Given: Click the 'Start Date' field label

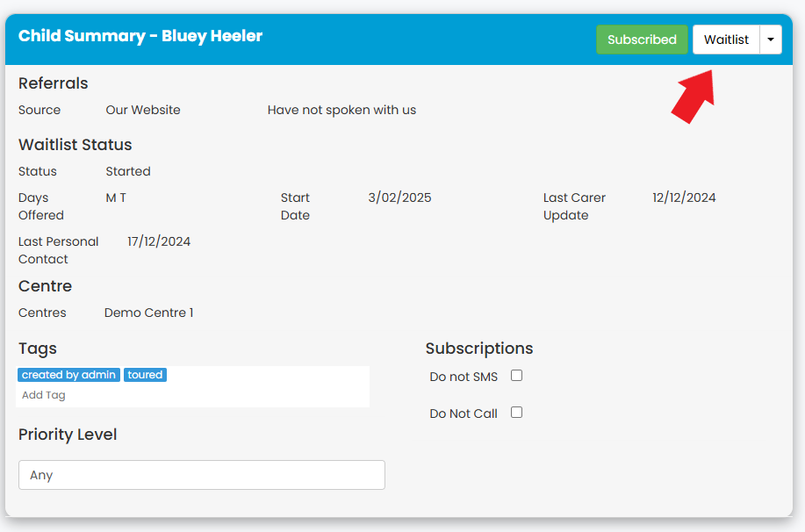Looking at the screenshot, I should pos(295,206).
